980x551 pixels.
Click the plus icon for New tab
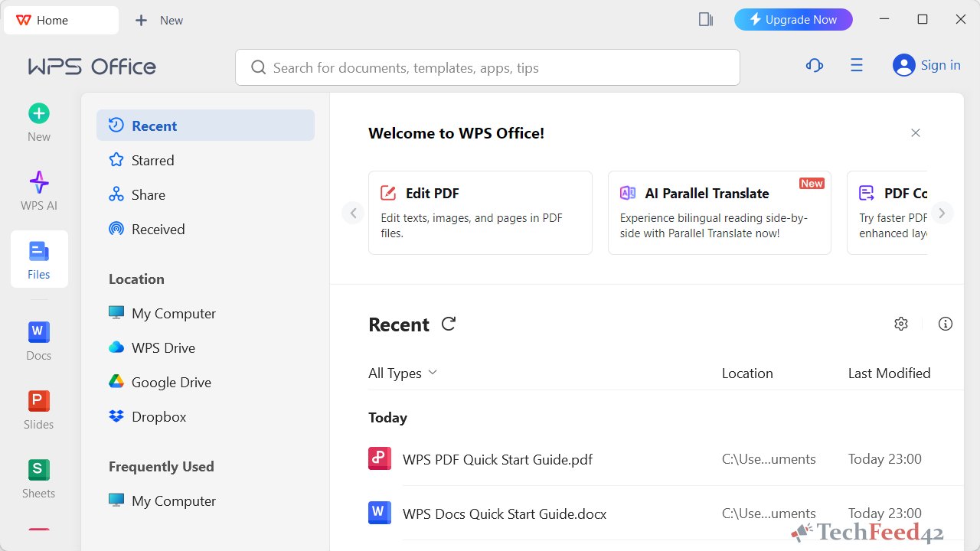(x=141, y=21)
